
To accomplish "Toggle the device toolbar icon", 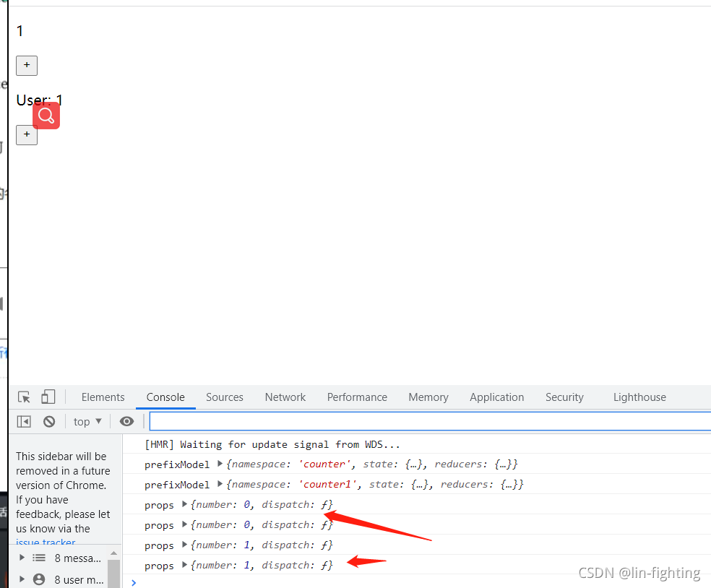I will coord(48,397).
